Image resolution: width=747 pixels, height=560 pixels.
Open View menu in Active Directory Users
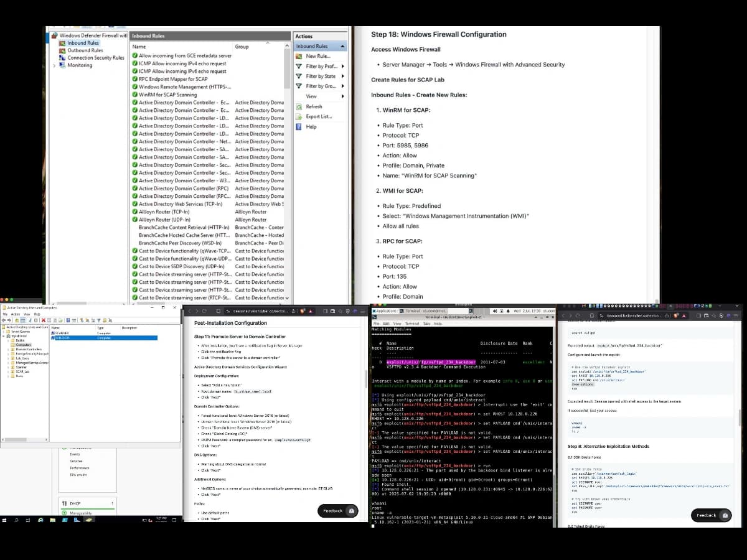[27, 314]
